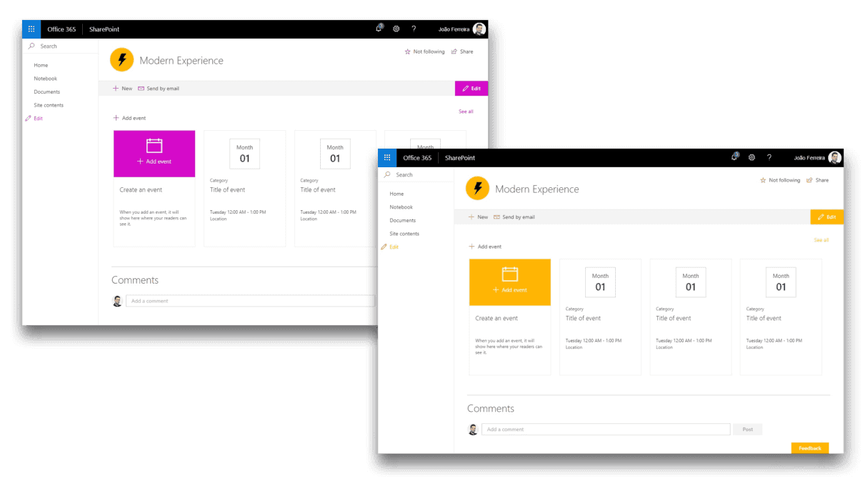Select Documents in the front window's left navigation

(x=402, y=220)
